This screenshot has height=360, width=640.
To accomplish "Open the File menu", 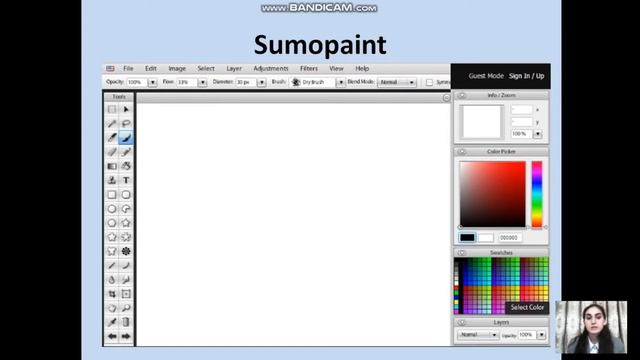I will pos(128,69).
